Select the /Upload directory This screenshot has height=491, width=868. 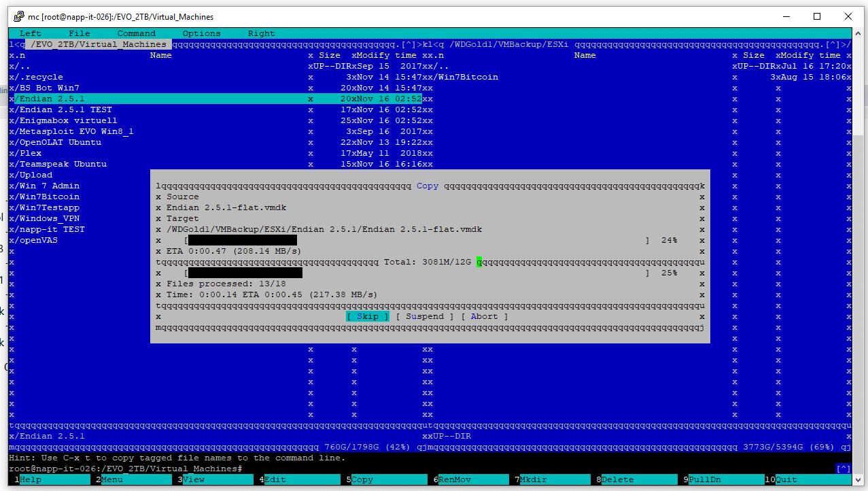click(x=33, y=175)
